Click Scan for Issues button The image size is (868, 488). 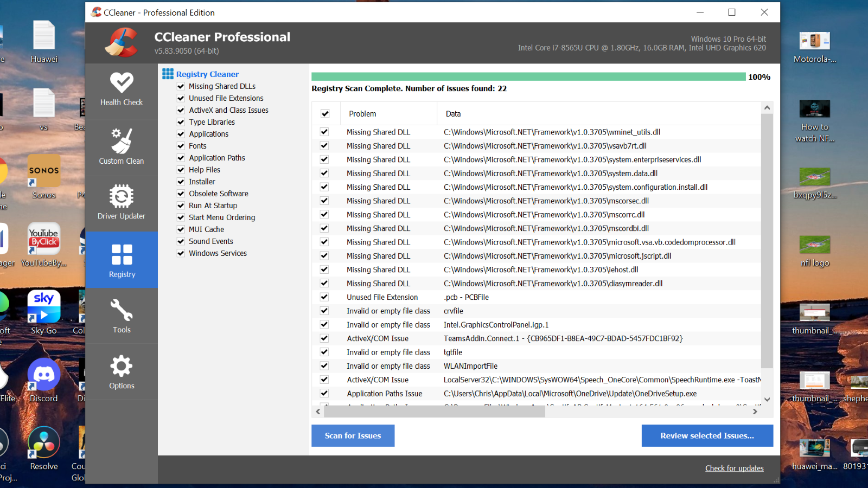click(353, 435)
